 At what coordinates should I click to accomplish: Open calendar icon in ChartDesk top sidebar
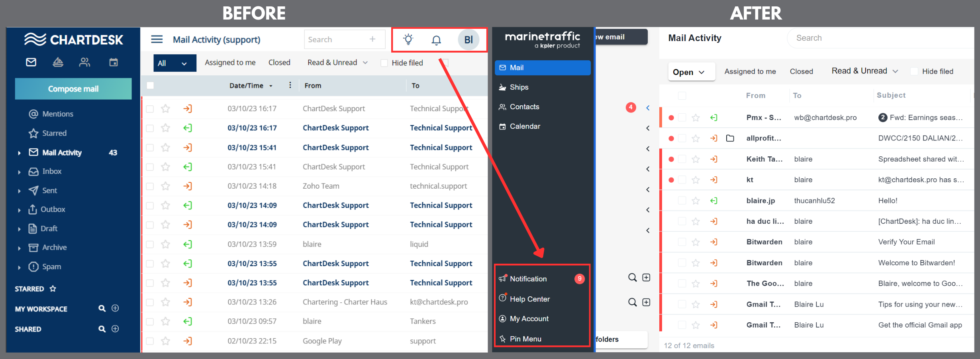(x=114, y=62)
